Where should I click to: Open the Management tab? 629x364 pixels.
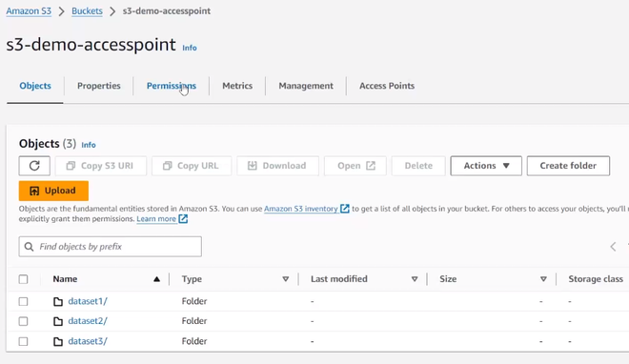306,86
